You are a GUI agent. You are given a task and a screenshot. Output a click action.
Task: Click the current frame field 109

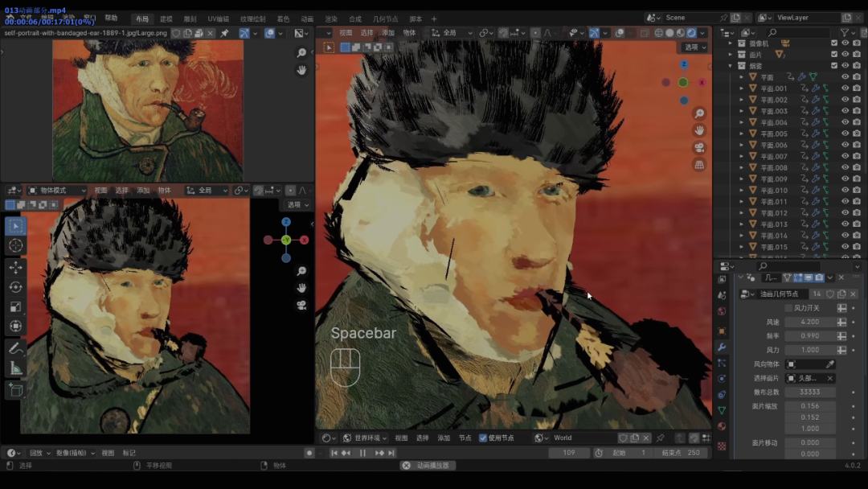[569, 453]
